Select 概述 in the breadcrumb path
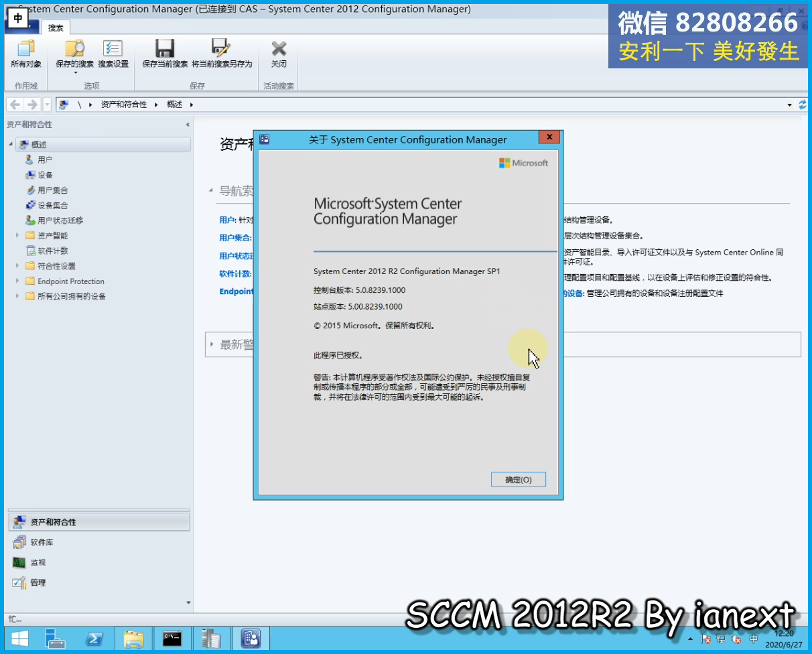 tap(174, 105)
